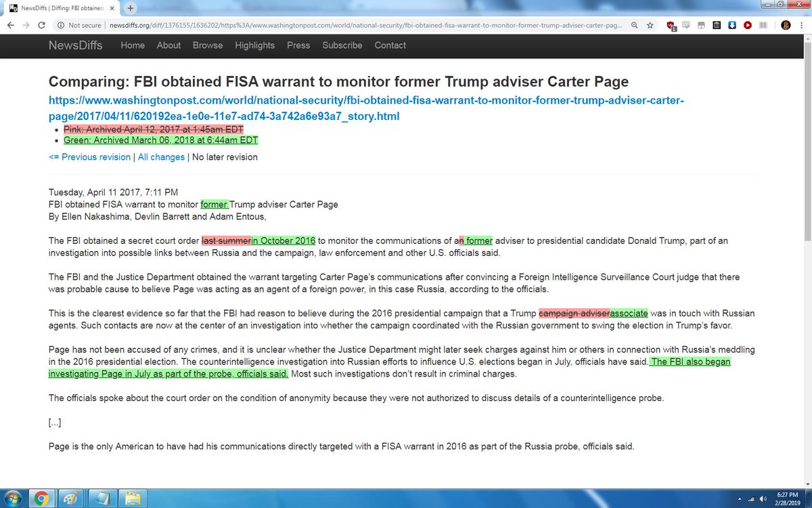The height and width of the screenshot is (508, 812).
Task: Click the Pink Archived April 12, 2017 entry
Action: (154, 129)
